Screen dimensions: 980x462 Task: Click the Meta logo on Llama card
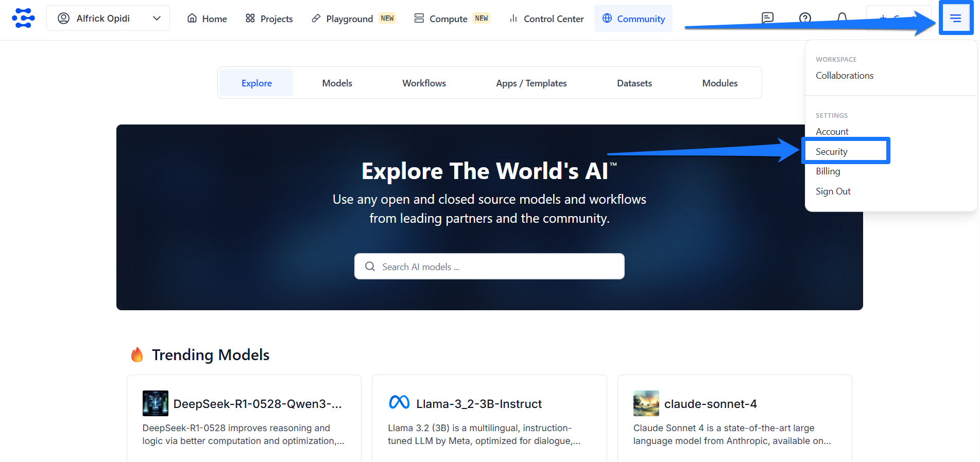pos(399,402)
